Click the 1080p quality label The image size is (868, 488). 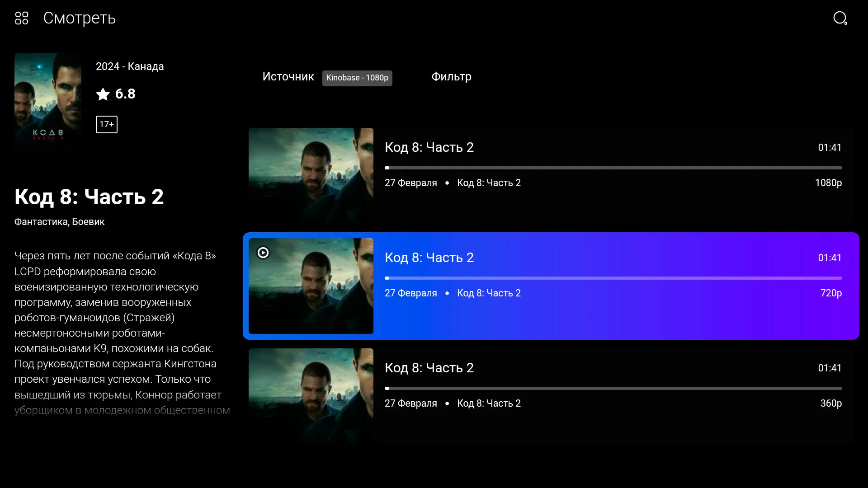click(828, 183)
